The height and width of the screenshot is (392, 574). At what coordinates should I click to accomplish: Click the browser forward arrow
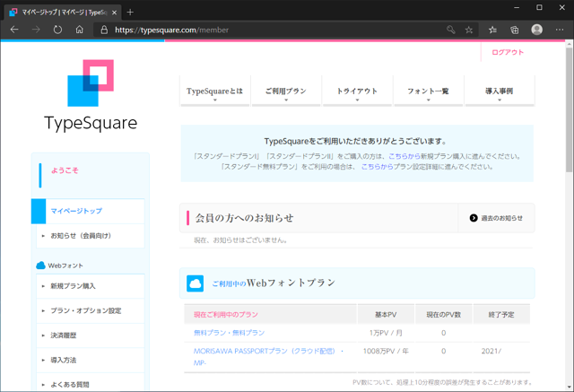pyautogui.click(x=36, y=30)
